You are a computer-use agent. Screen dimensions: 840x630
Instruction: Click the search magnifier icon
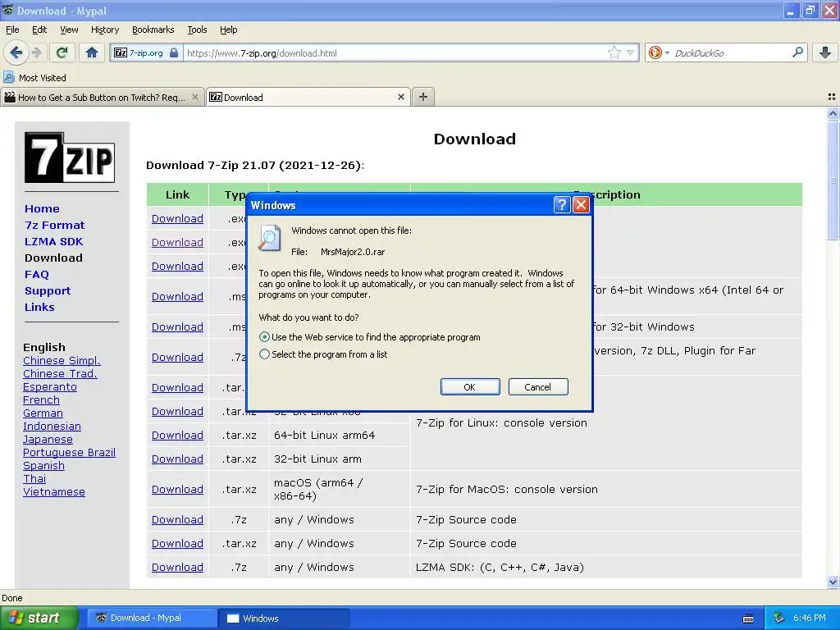point(797,52)
